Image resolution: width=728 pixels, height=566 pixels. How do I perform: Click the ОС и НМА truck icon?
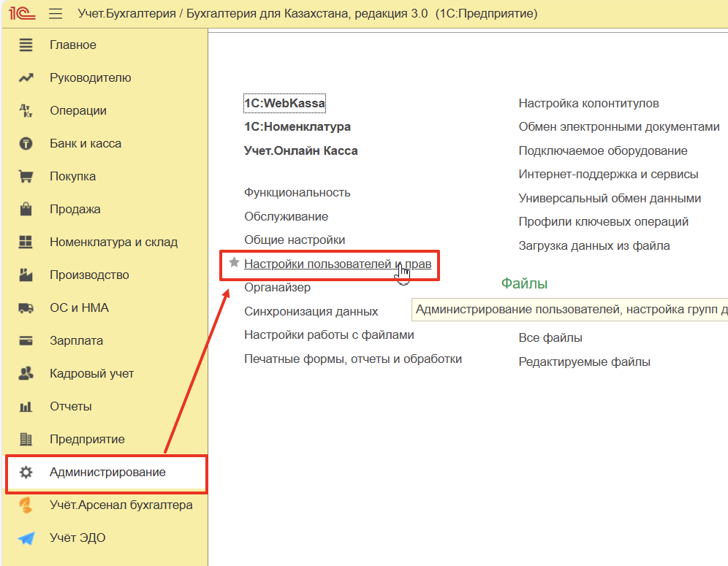pyautogui.click(x=26, y=308)
